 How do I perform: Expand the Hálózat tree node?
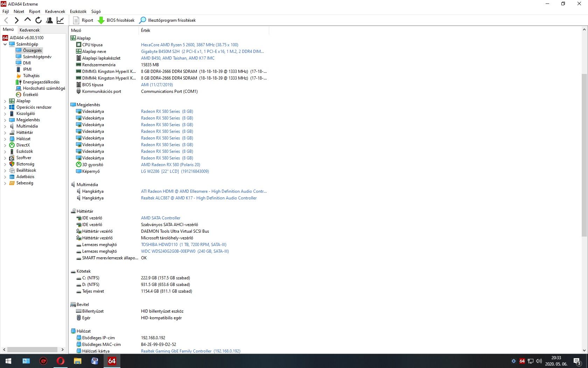[5, 139]
